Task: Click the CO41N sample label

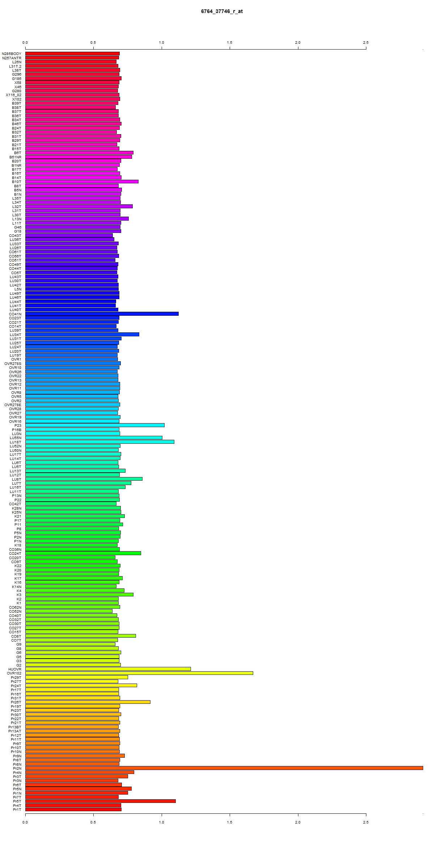Action: point(15,314)
